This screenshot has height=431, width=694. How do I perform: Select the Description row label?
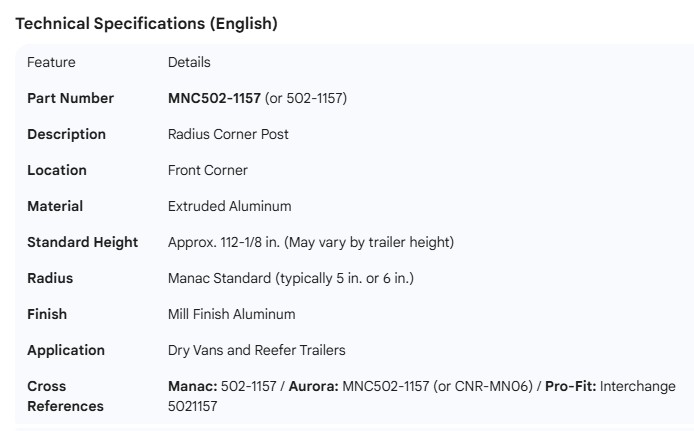pyautogui.click(x=66, y=134)
